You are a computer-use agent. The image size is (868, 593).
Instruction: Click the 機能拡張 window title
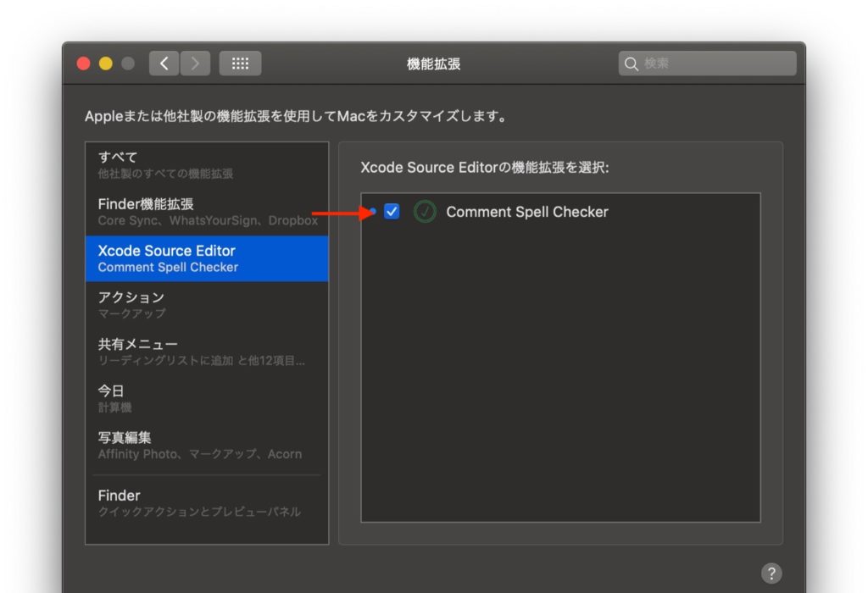point(433,64)
